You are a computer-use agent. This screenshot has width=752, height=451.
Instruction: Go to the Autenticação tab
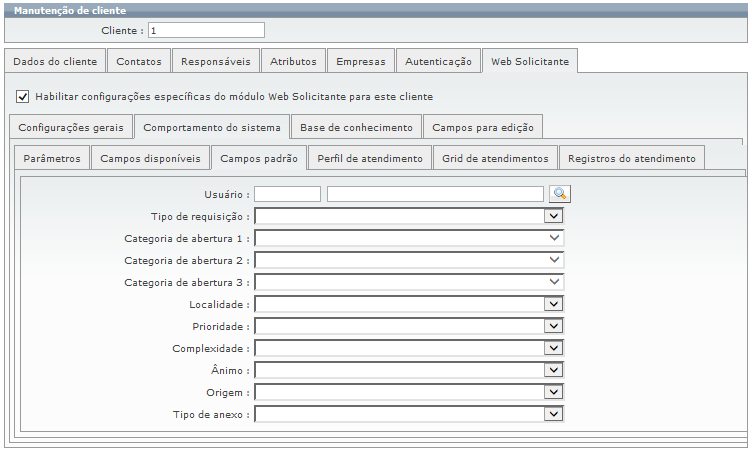[x=438, y=61]
